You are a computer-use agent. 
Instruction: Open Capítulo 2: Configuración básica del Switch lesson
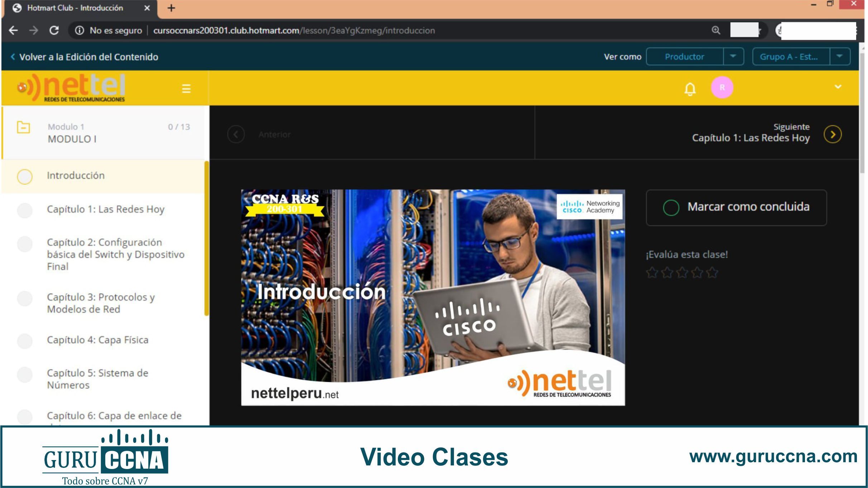pyautogui.click(x=115, y=254)
